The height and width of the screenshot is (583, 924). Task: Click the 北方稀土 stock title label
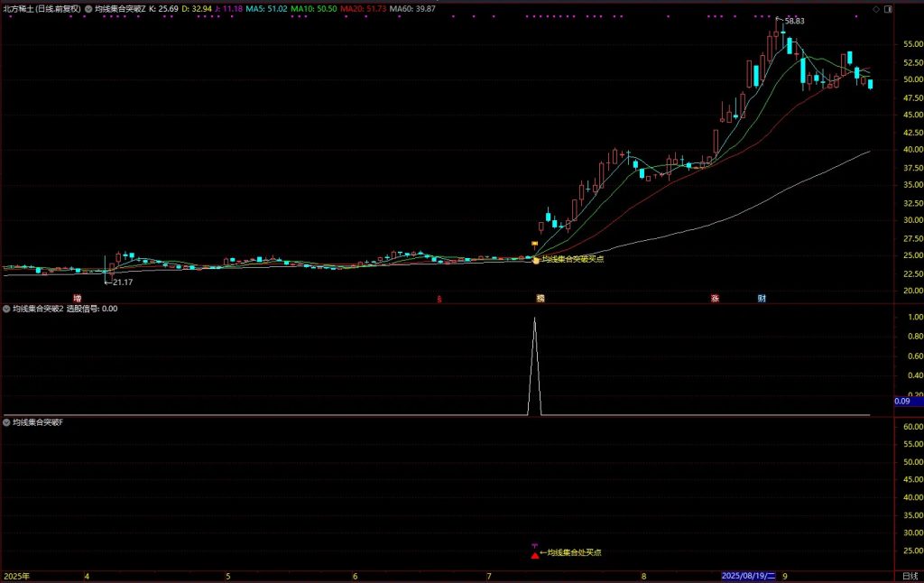tap(42, 8)
